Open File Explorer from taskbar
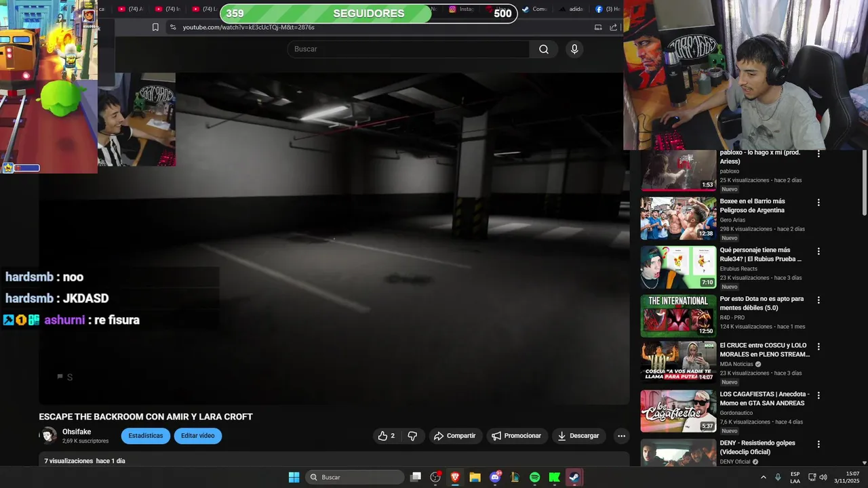The width and height of the screenshot is (868, 488). pos(475,477)
